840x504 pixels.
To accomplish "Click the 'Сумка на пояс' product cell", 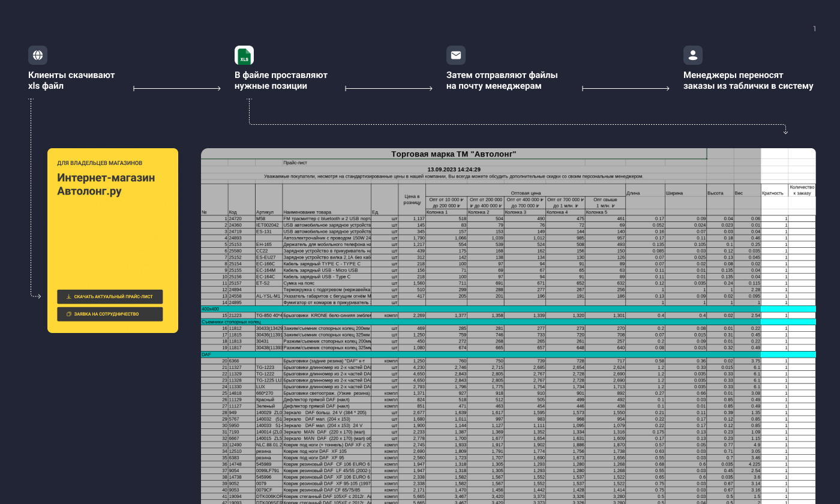I will pos(326,283).
